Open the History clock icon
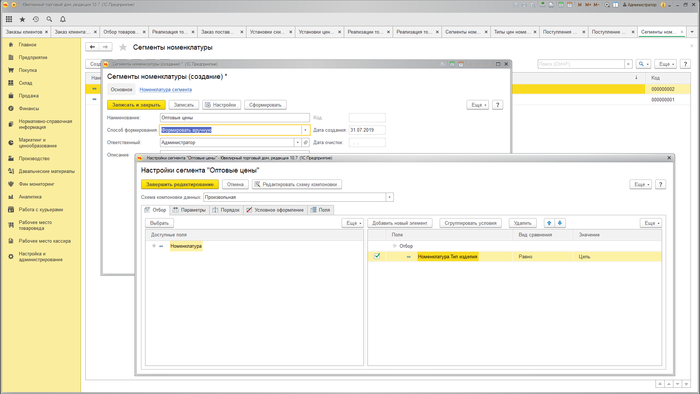This screenshot has width=700, height=394. 36,19
